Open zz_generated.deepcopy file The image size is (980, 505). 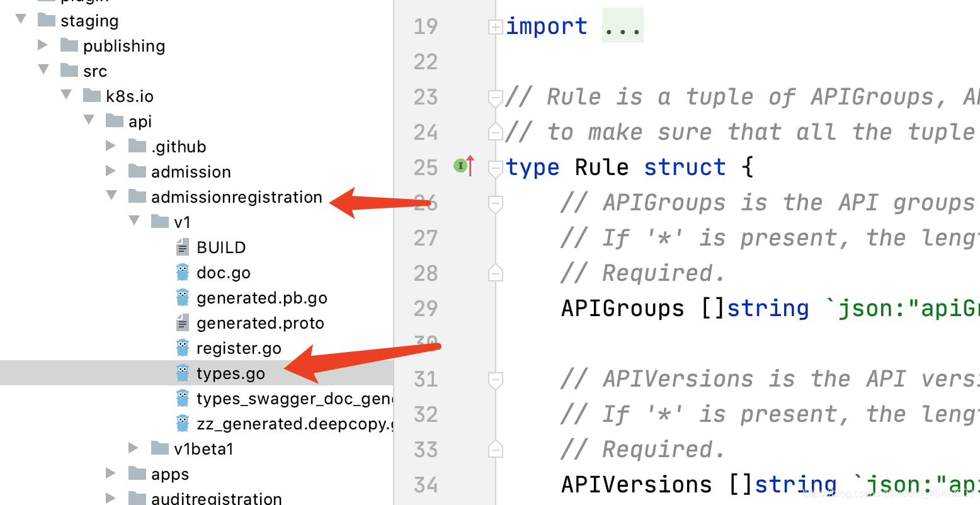click(295, 424)
